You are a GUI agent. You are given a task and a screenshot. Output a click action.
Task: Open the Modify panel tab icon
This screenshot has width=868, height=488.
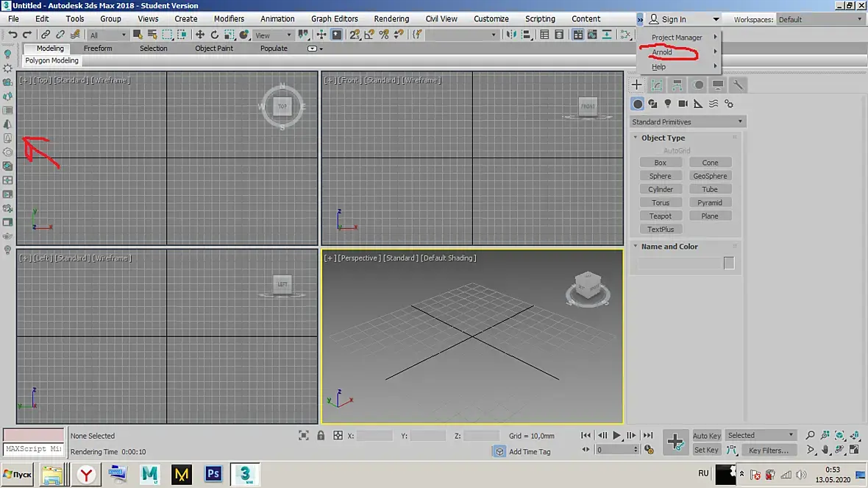point(657,85)
